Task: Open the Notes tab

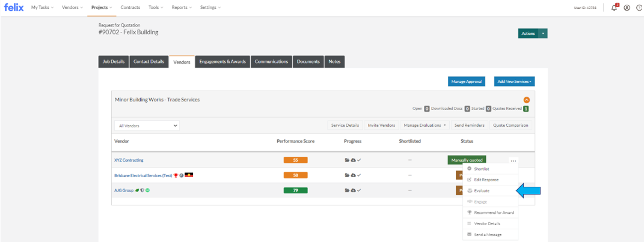Action: [x=335, y=61]
